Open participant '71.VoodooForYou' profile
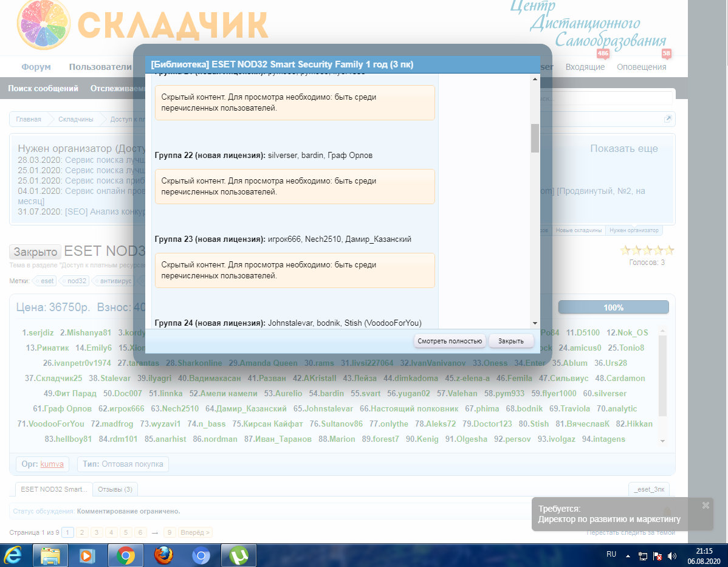This screenshot has width=728, height=567. pos(50,424)
